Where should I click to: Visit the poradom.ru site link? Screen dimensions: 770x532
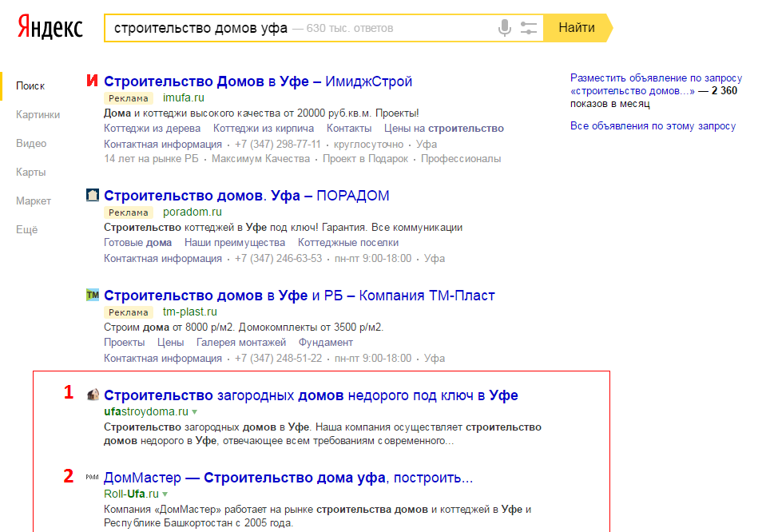coord(192,212)
